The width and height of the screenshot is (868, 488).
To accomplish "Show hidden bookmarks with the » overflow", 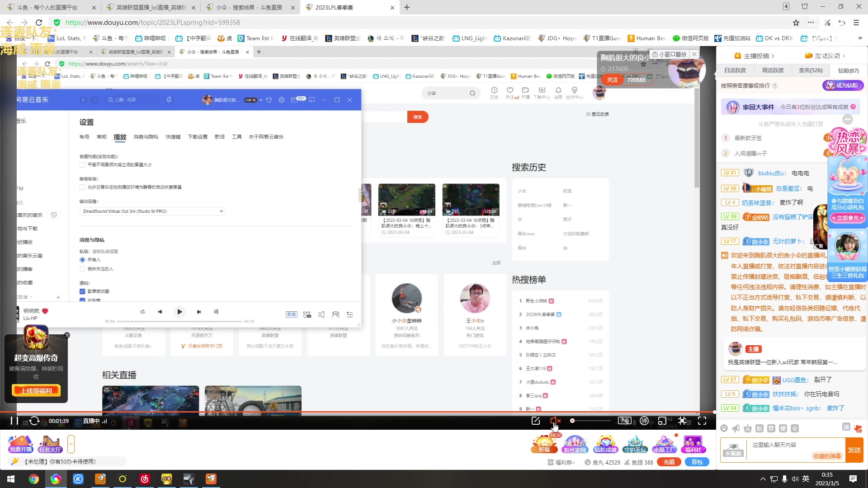I will (x=860, y=38).
